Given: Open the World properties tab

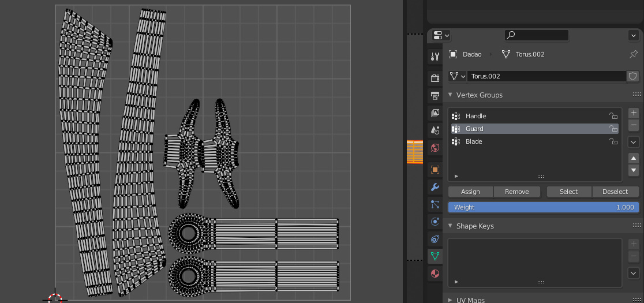Looking at the screenshot, I should (435, 148).
